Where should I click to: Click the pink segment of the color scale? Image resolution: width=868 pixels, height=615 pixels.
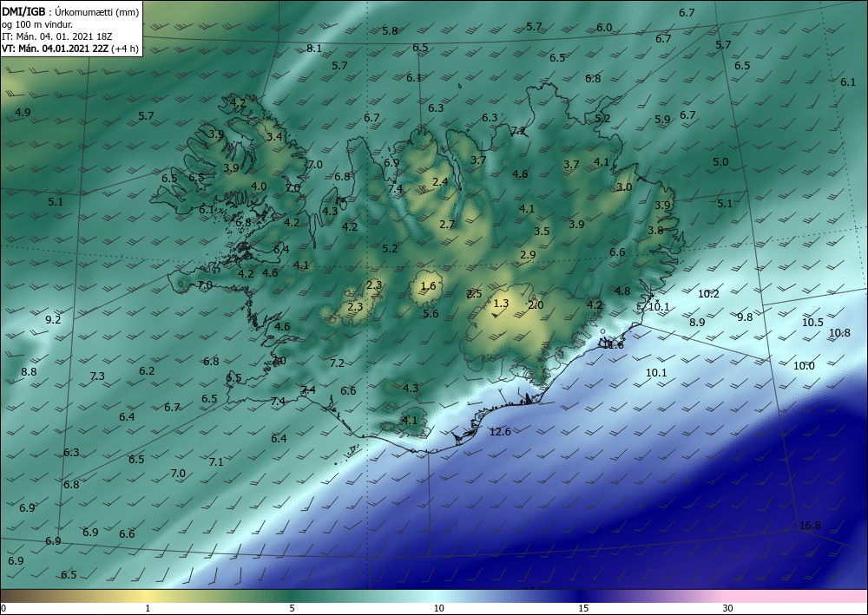point(797,596)
